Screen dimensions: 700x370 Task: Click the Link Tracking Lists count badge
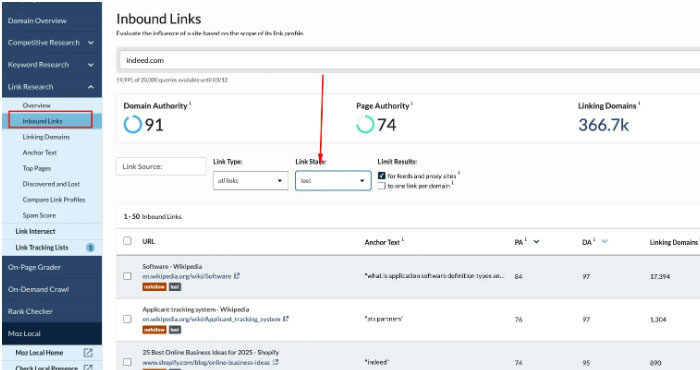coord(90,247)
